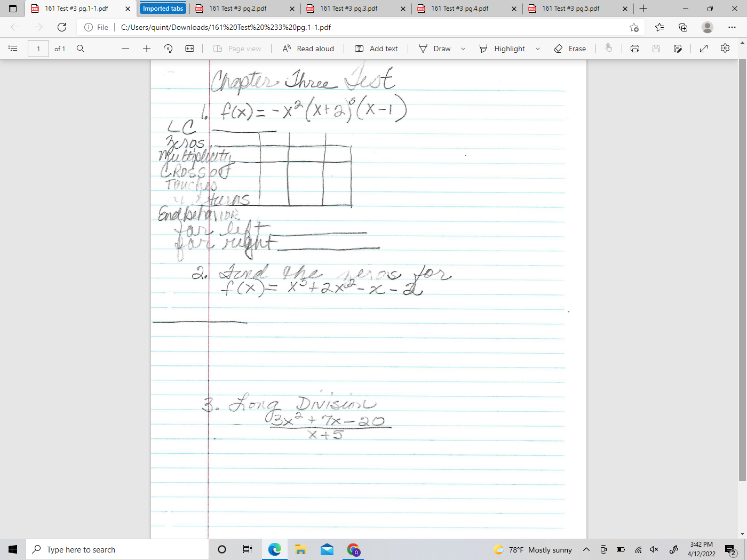This screenshot has height=560, width=747.
Task: Save the PDF document
Action: 656,48
